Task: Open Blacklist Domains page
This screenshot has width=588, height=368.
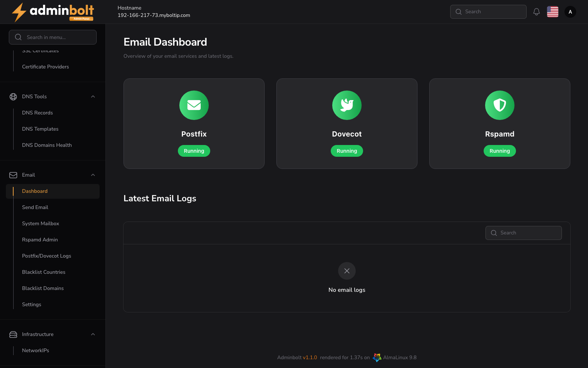Action: [x=53, y=288]
